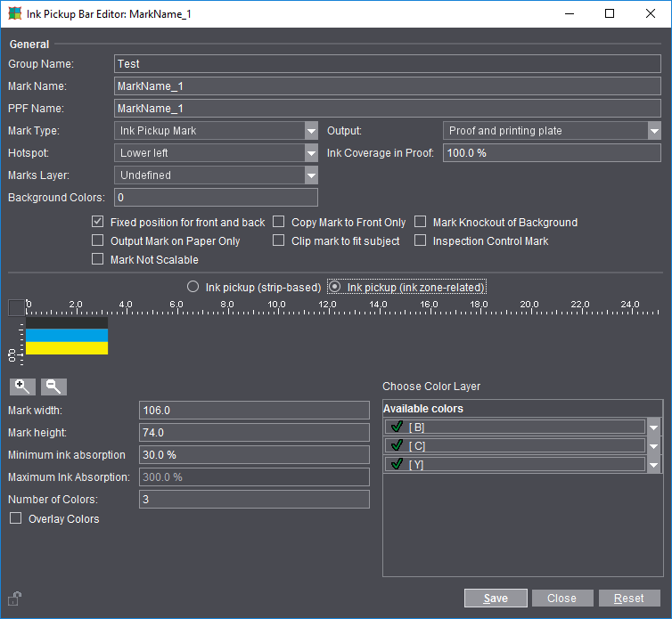The width and height of the screenshot is (672, 619).
Task: Open the Mark Type dropdown
Action: (x=310, y=131)
